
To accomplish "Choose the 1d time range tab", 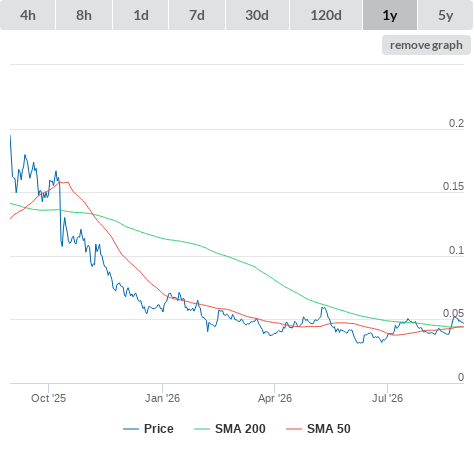I will coord(141,15).
